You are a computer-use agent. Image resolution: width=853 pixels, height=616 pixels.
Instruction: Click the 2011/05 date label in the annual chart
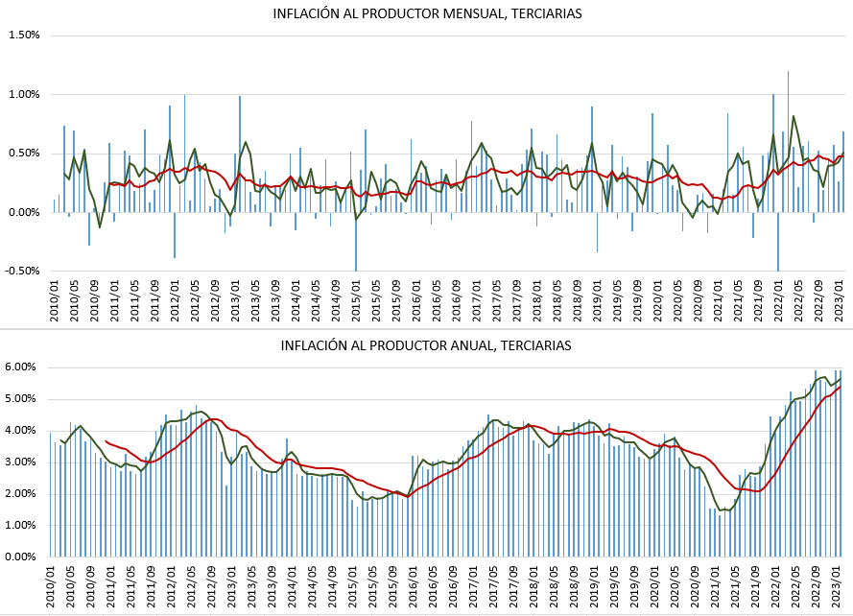[131, 587]
